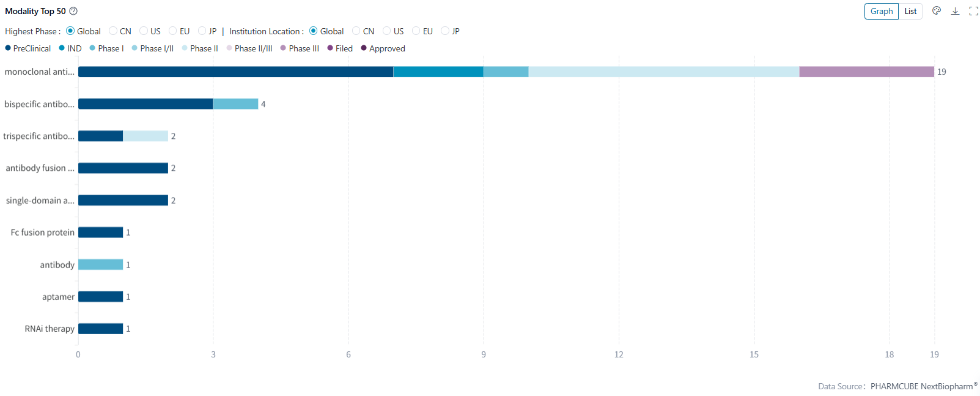
Task: Click the value 4 beside the bispecific bar
Action: 263,104
